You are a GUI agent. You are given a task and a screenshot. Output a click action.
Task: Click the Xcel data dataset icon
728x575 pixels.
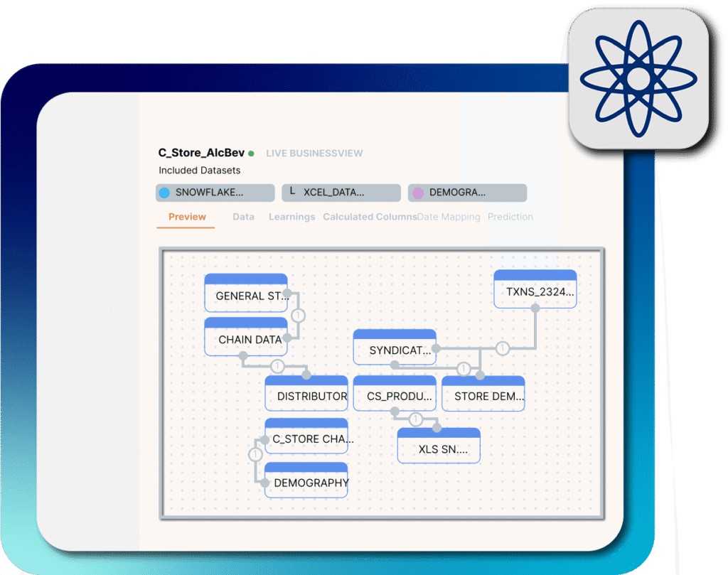click(292, 192)
